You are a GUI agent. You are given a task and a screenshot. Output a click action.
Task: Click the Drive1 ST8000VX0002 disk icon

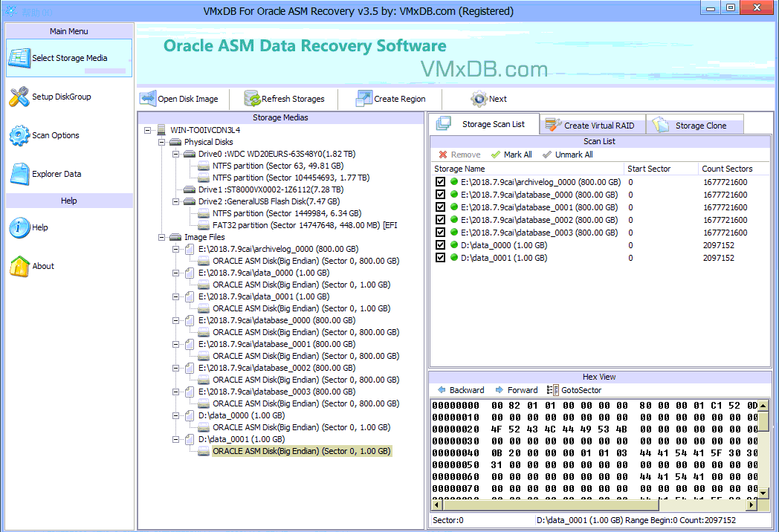tap(190, 189)
